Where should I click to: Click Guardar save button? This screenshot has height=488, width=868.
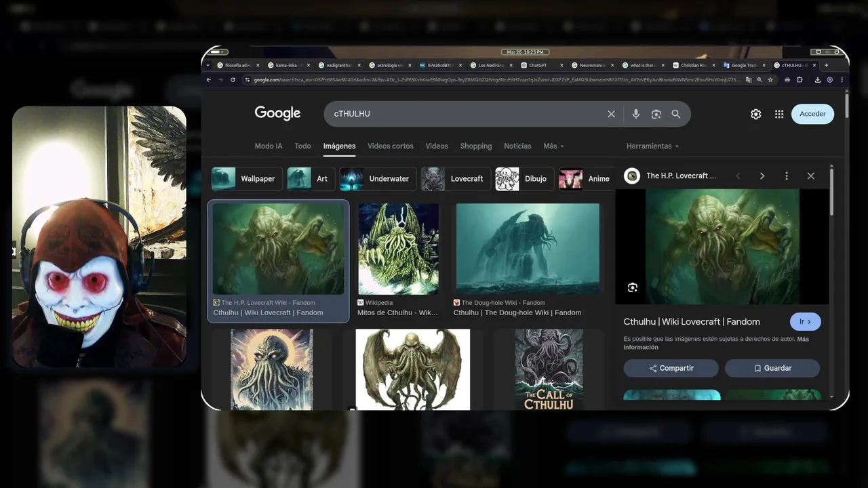point(772,368)
